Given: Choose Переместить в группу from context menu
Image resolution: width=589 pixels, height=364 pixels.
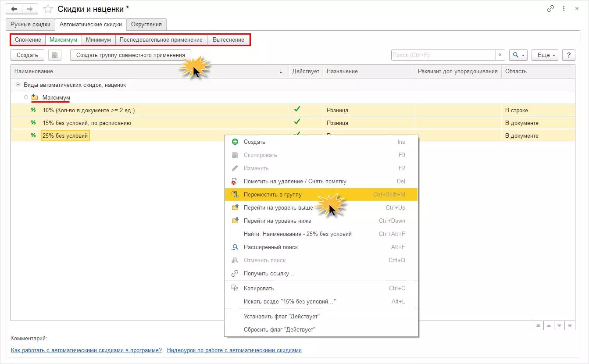Looking at the screenshot, I should [x=321, y=194].
